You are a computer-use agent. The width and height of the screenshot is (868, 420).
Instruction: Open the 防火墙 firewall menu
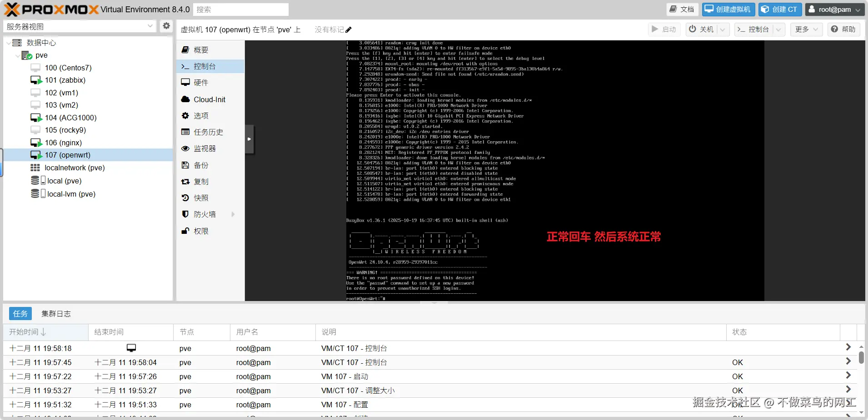(210, 214)
